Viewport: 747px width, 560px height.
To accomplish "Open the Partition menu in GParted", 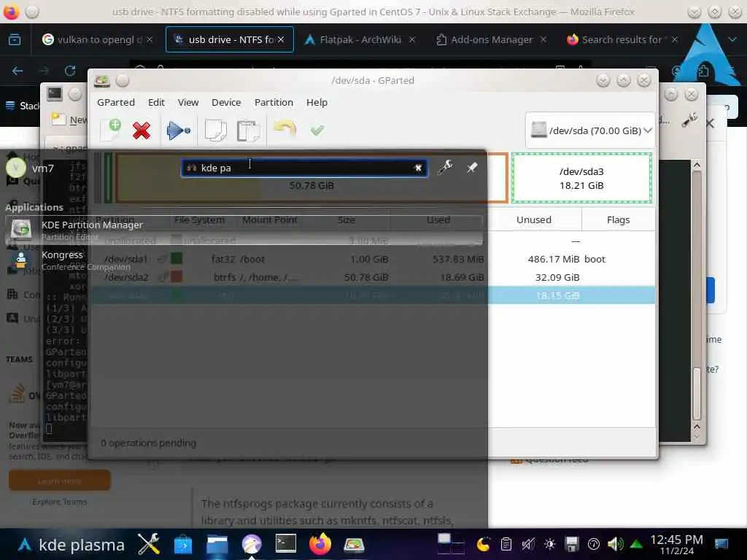I will (x=274, y=102).
